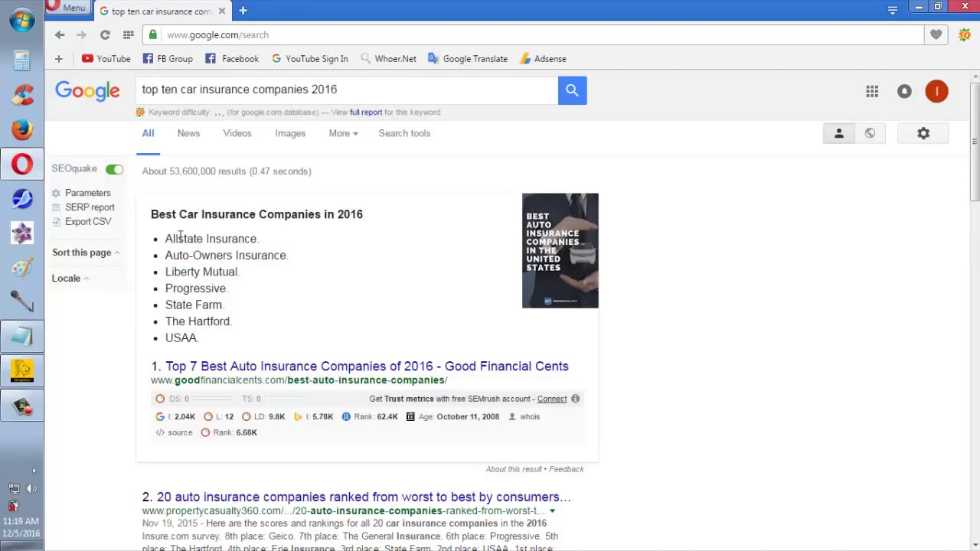Expand propertycasualty360 result URL dropdown arrow
The height and width of the screenshot is (551, 980).
(552, 511)
